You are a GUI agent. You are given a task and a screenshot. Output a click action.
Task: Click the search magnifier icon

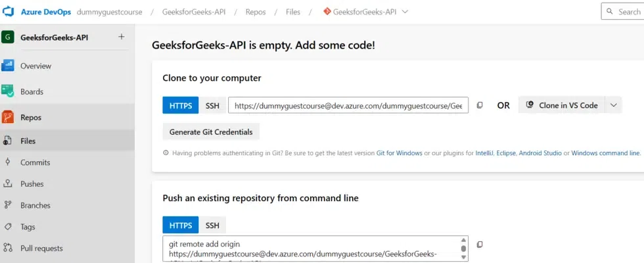pos(610,12)
